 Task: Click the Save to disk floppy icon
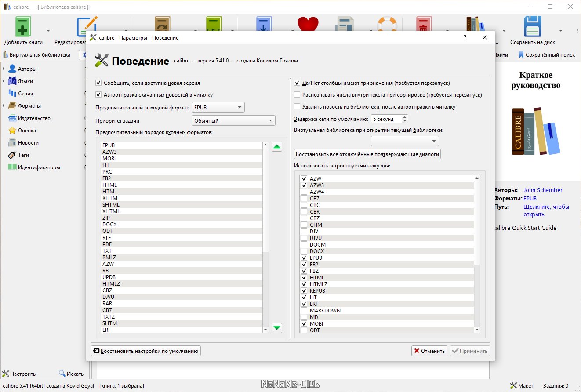pos(532,27)
